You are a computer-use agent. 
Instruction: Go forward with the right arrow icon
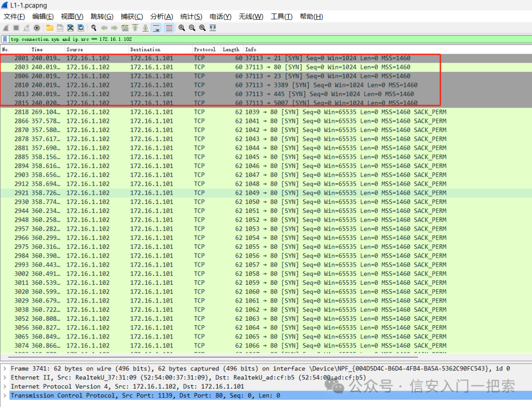(x=114, y=28)
